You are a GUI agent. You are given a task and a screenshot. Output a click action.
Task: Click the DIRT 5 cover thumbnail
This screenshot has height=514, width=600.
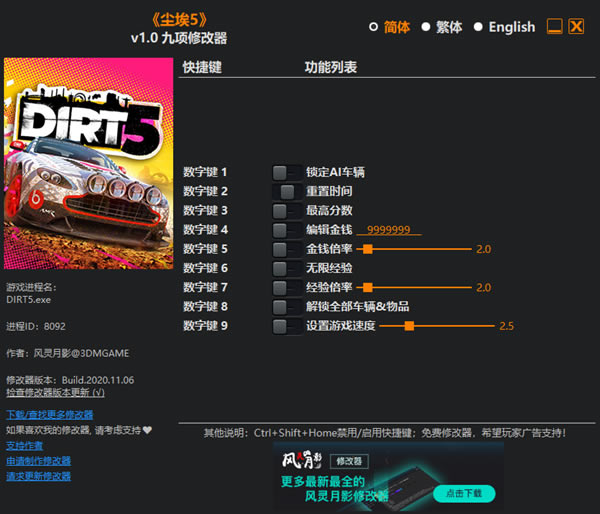click(88, 163)
